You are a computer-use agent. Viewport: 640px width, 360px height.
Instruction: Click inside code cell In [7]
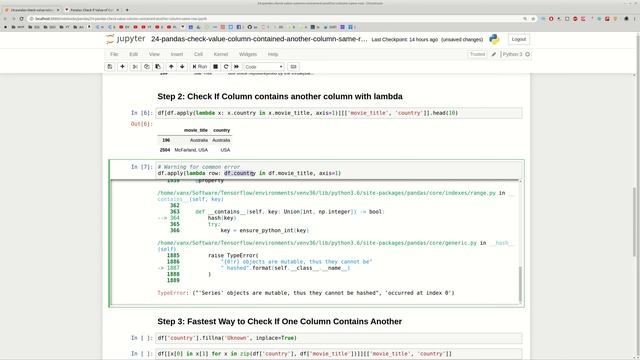pyautogui.click(x=338, y=170)
